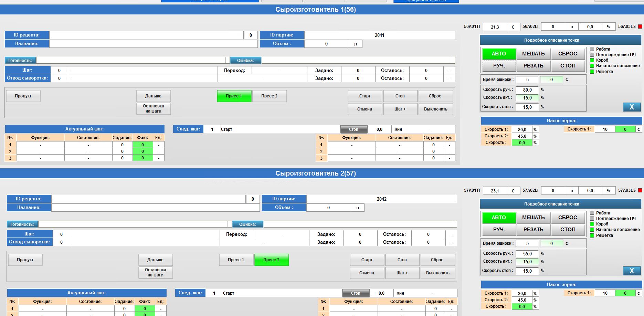Click the Скорость руч. field showing 80,0
The width and height of the screenshot is (644, 316).
click(x=527, y=90)
